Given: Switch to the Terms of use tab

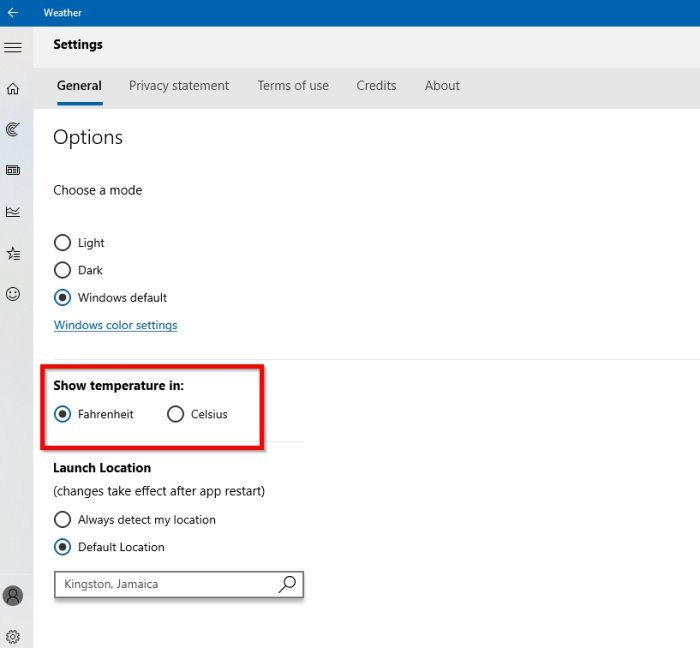Looking at the screenshot, I should point(293,86).
